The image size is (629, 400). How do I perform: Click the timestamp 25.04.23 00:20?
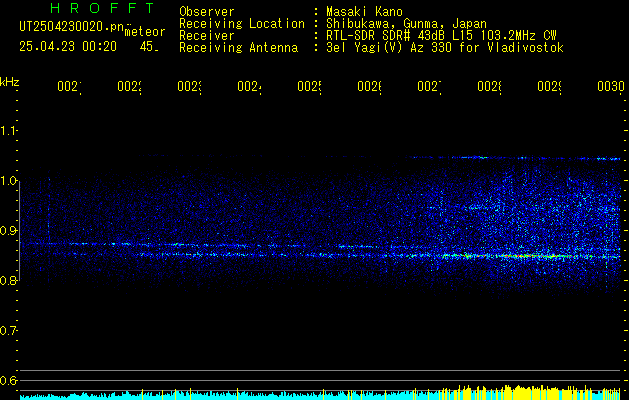coord(68,47)
